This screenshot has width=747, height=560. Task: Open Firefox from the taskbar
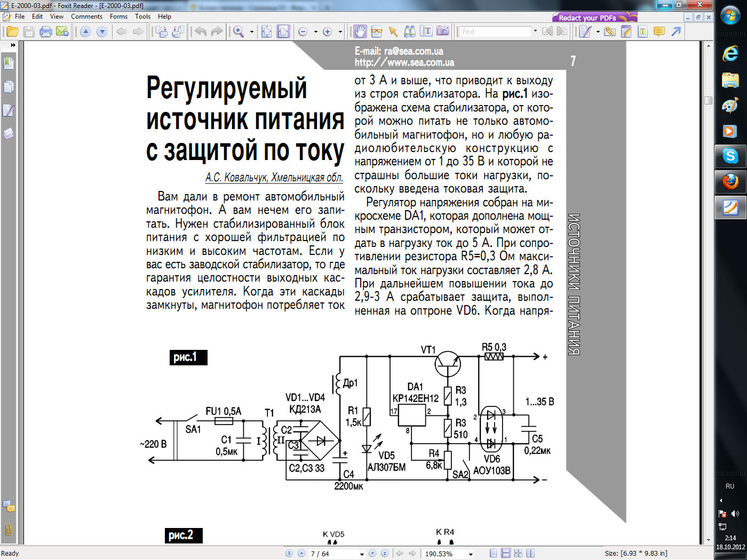(730, 182)
